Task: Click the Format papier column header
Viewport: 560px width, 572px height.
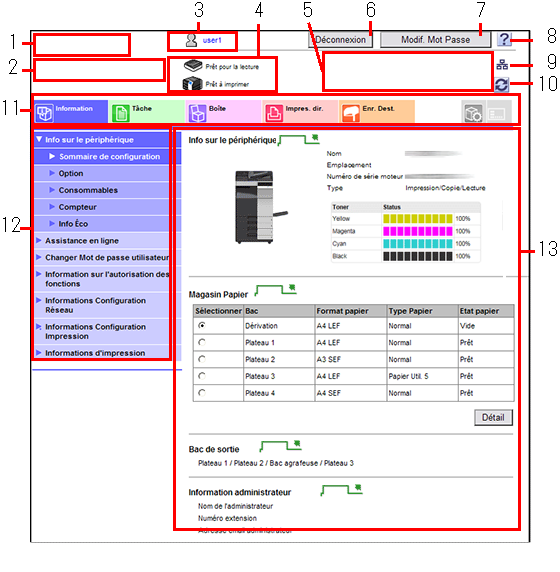Action: coord(351,311)
